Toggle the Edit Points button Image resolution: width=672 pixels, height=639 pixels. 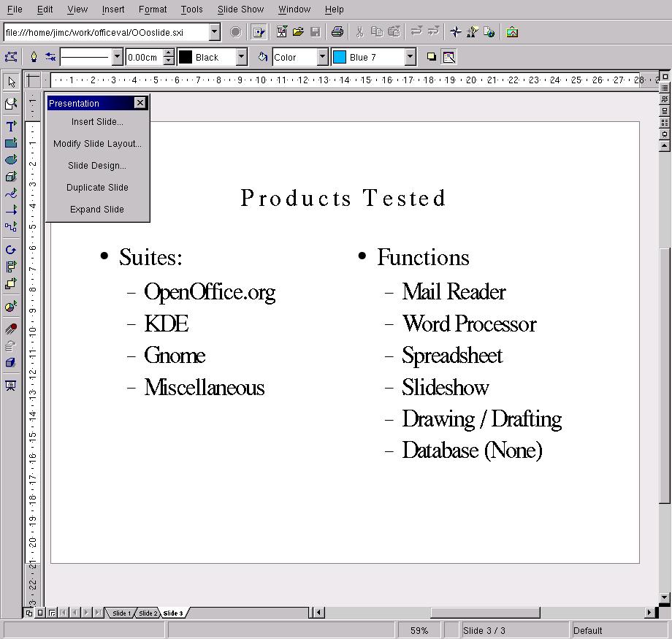point(11,57)
